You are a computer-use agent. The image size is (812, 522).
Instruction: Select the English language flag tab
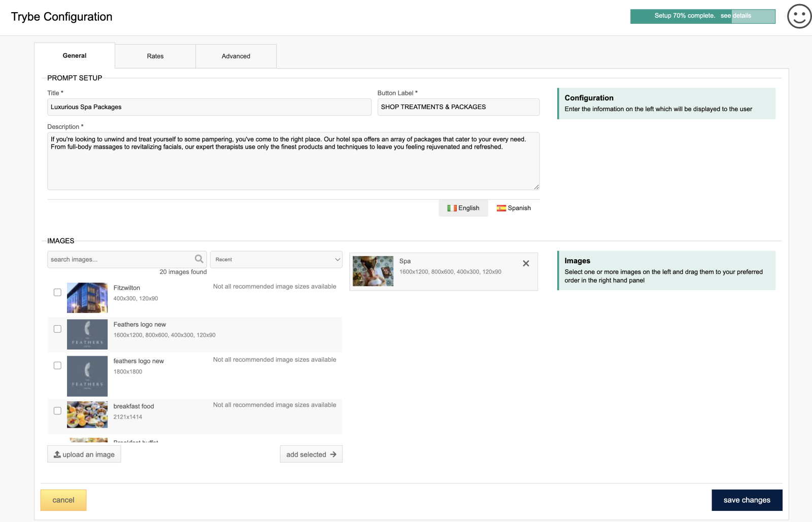click(463, 208)
